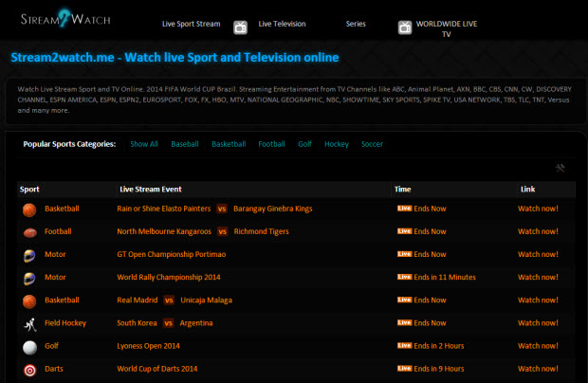The image size is (588, 383).
Task: Click the darts target icon
Action: tap(30, 371)
